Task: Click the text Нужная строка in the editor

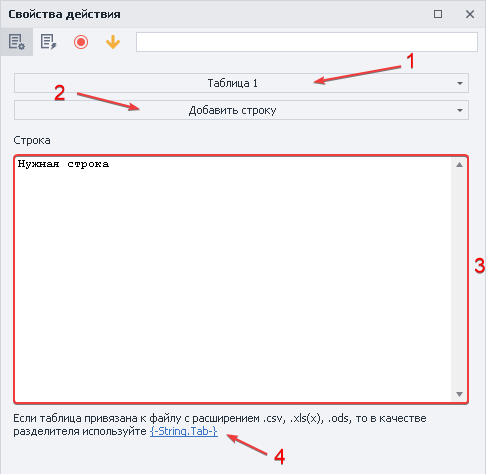Action: tap(63, 164)
